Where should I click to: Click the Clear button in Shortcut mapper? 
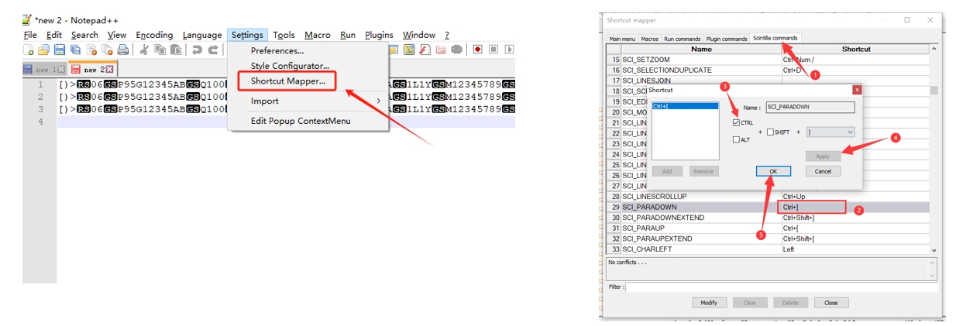749,303
